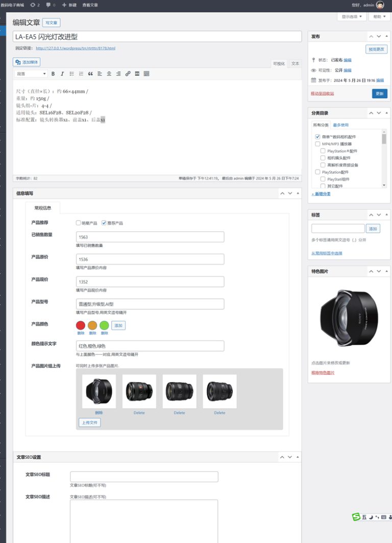Image resolution: width=392 pixels, height=543 pixels.
Task: Expand the 显示选项 screen options dropdown
Action: point(352,16)
